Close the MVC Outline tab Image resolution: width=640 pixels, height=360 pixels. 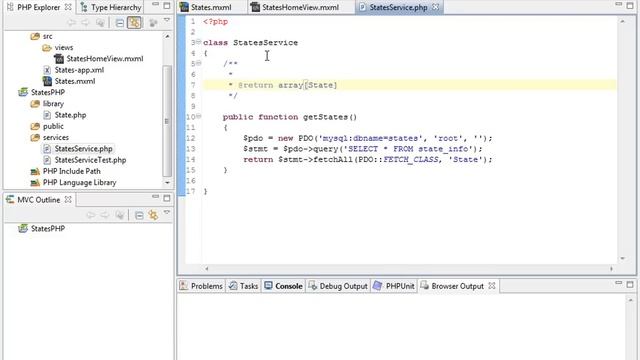pos(68,200)
